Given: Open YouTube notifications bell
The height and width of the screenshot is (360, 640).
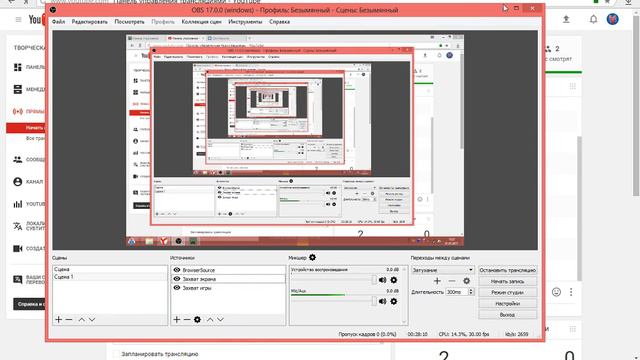Looking at the screenshot, I should click(x=593, y=19).
